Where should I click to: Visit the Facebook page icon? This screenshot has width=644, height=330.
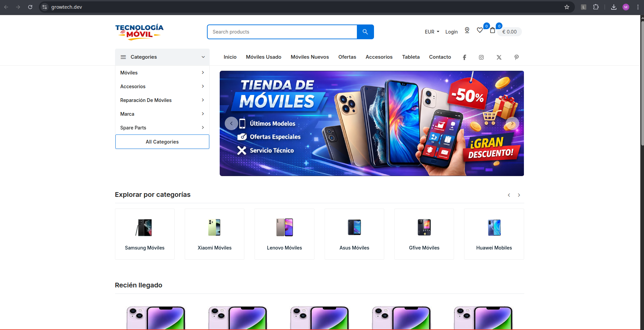tap(465, 57)
